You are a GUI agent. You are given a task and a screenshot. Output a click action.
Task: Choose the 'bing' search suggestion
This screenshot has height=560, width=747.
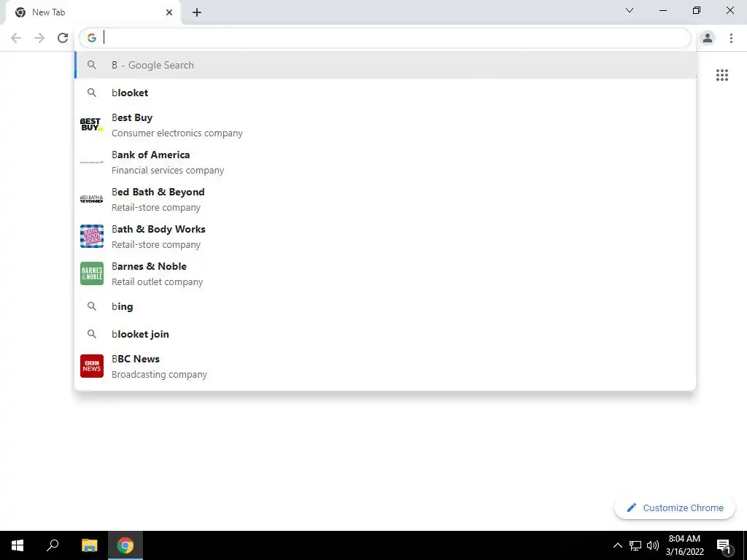[385, 306]
